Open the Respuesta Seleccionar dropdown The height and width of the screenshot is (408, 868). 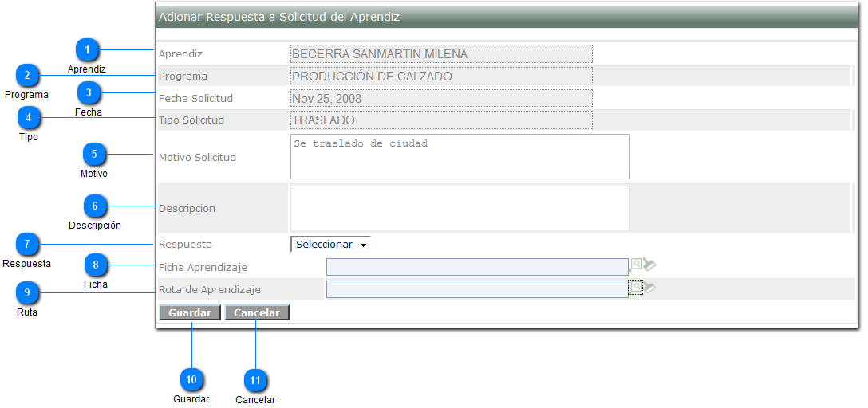tap(330, 245)
